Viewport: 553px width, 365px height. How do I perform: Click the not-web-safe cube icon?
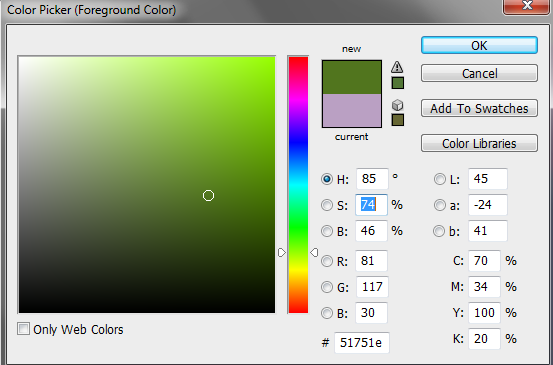397,105
